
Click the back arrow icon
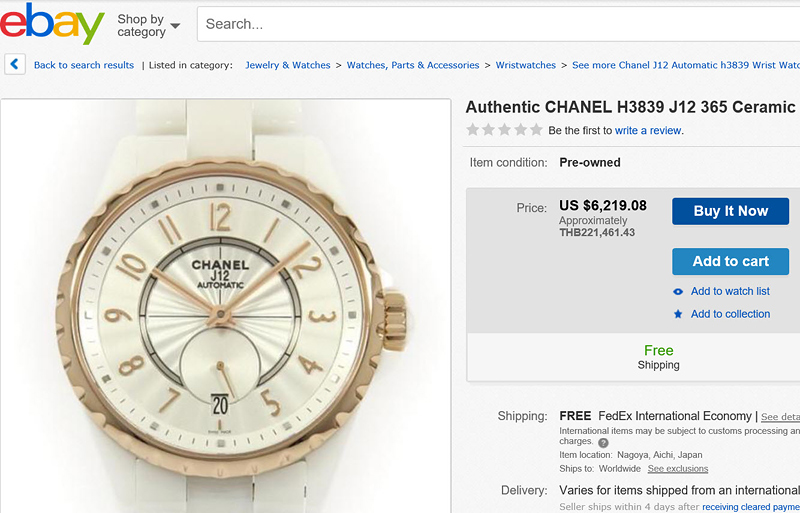tap(14, 65)
